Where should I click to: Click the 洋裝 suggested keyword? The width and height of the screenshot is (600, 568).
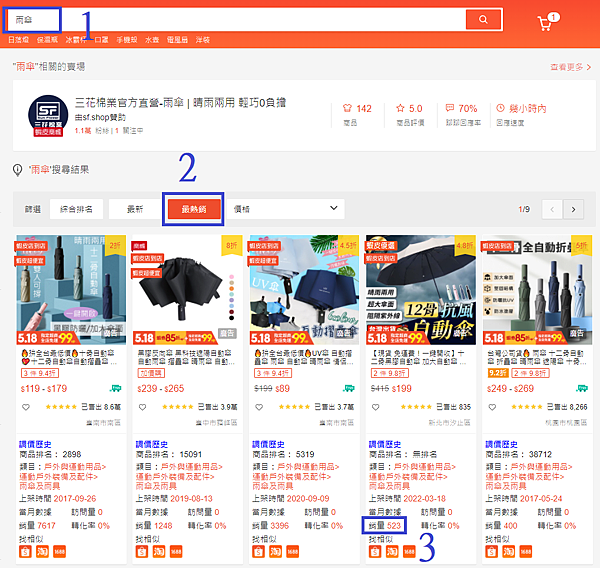(202, 40)
